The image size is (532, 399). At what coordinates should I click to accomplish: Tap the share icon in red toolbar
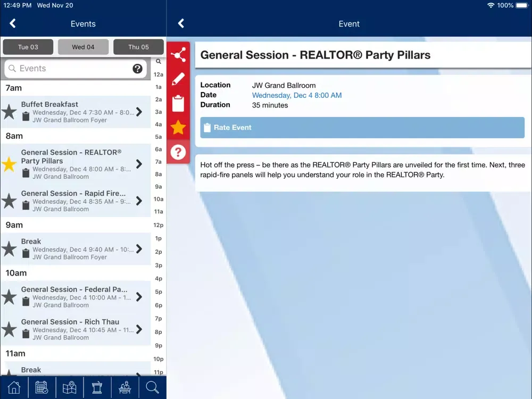[178, 55]
